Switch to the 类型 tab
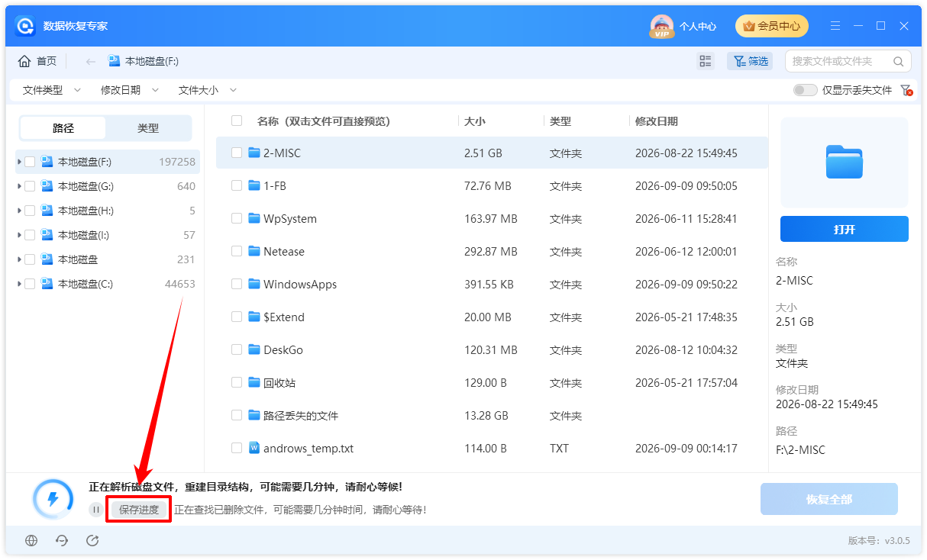Screen dimensions: 927x560 click(148, 128)
